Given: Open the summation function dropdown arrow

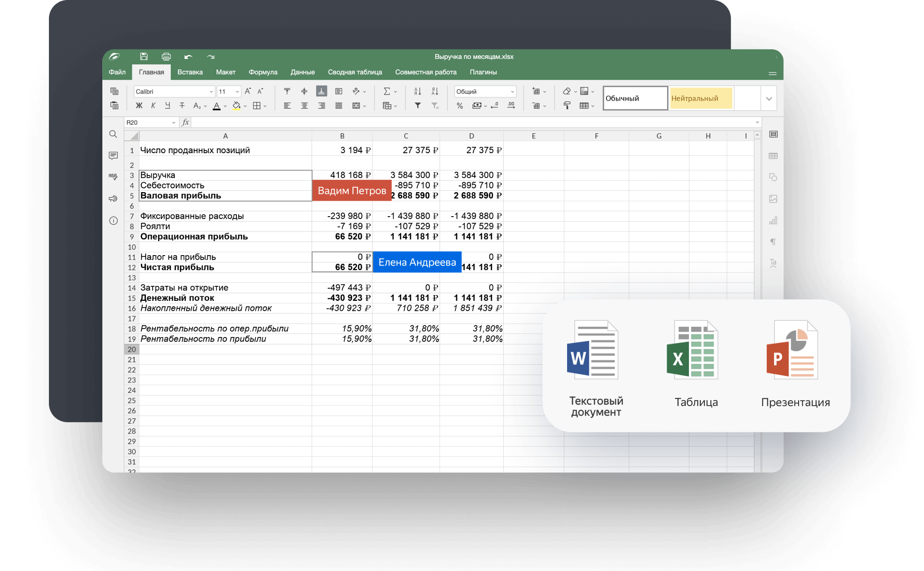Looking at the screenshot, I should click(x=395, y=92).
